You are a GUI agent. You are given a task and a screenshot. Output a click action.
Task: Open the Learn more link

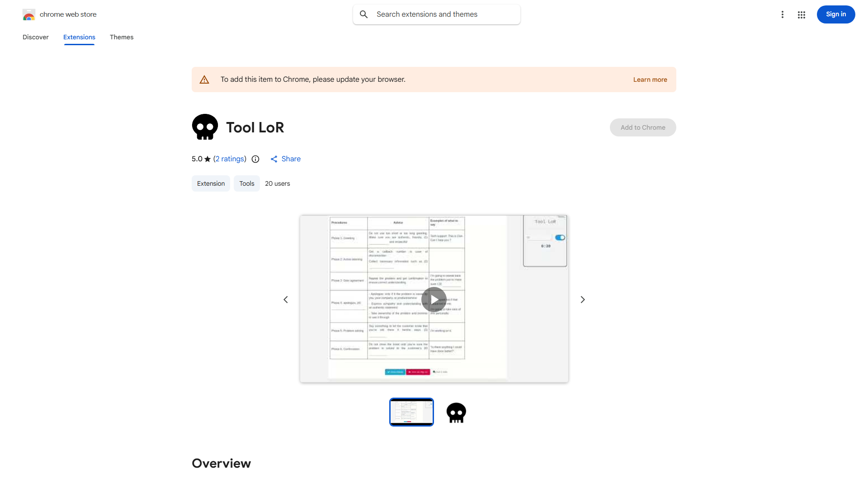[650, 80]
